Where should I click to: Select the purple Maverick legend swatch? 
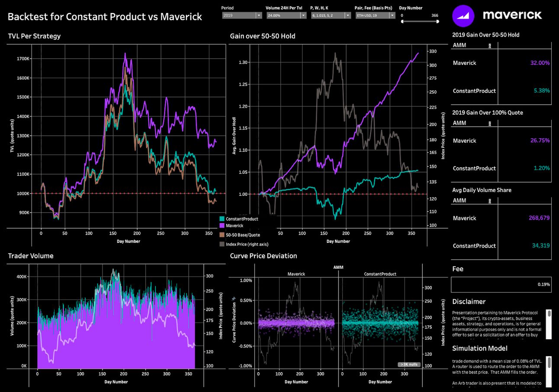[222, 226]
